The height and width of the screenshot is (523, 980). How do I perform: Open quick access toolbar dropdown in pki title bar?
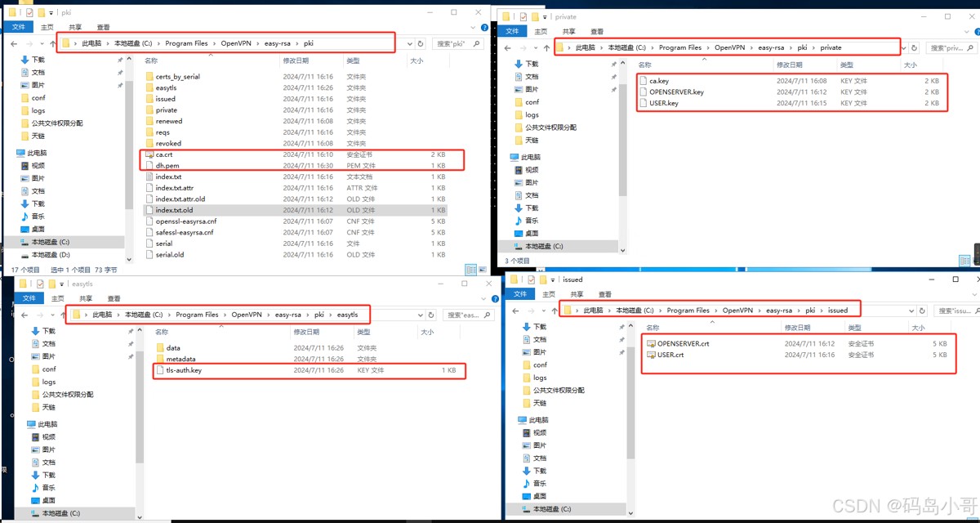pos(51,13)
